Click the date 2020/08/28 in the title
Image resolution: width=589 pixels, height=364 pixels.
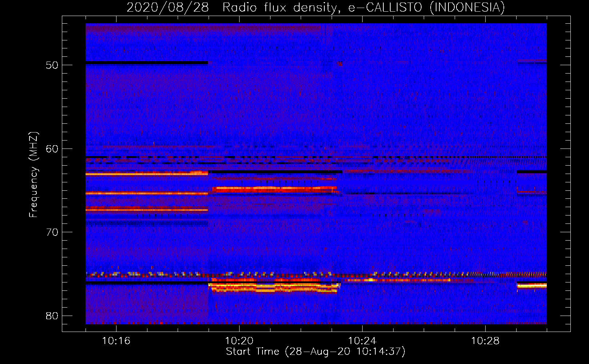pyautogui.click(x=167, y=7)
